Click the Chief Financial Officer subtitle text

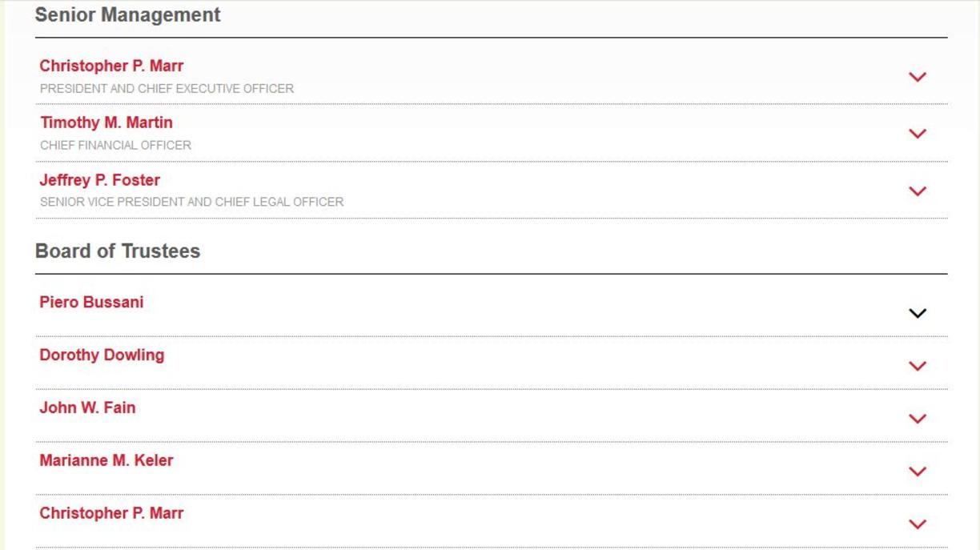(x=116, y=146)
